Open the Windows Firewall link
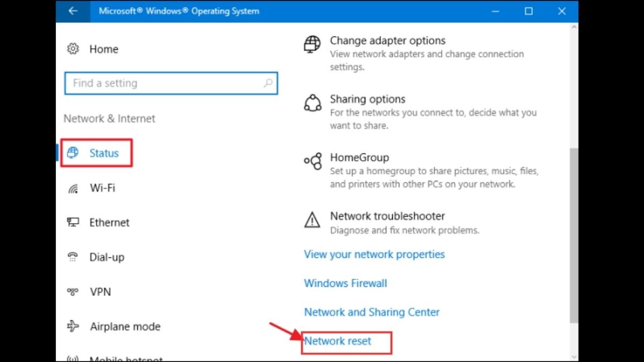This screenshot has height=362, width=644. pyautogui.click(x=346, y=283)
